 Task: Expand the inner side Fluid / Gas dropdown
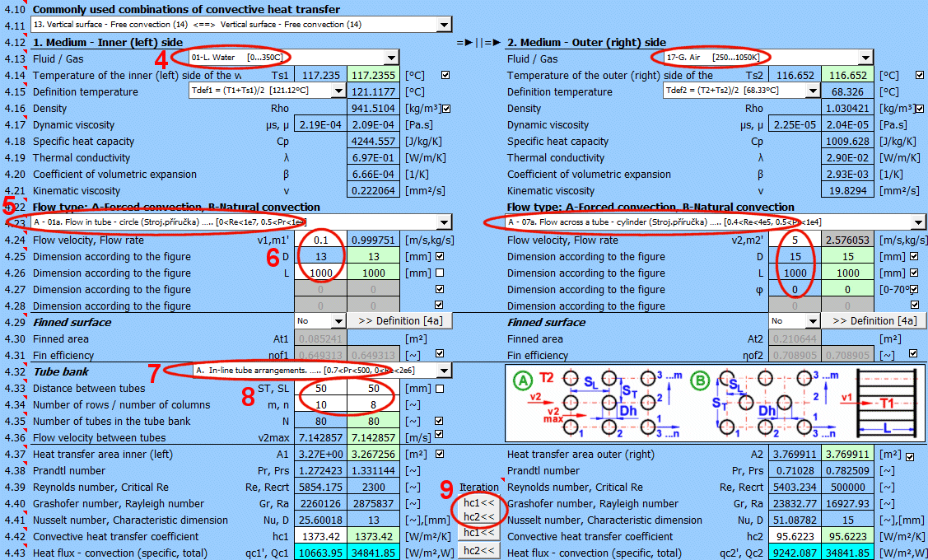coord(391,58)
